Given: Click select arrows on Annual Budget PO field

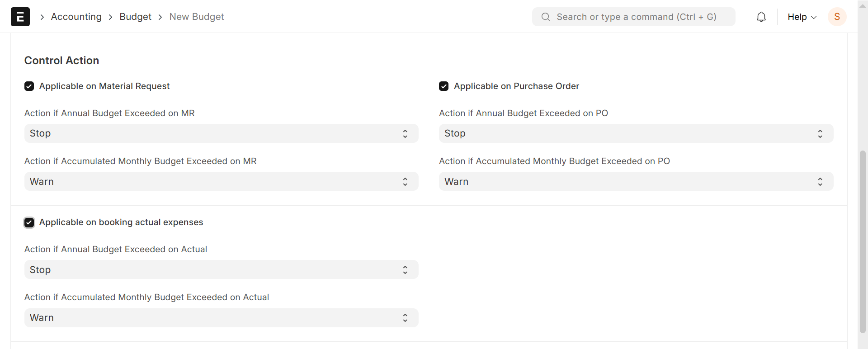Looking at the screenshot, I should pos(820,134).
